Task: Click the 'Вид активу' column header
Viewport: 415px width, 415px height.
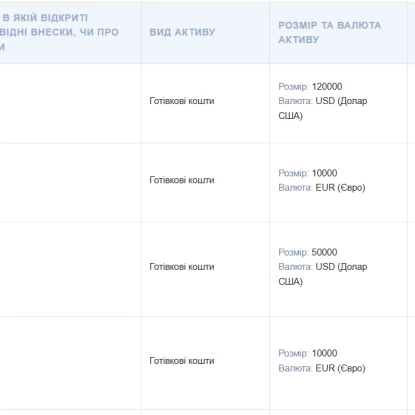Action: click(x=182, y=32)
